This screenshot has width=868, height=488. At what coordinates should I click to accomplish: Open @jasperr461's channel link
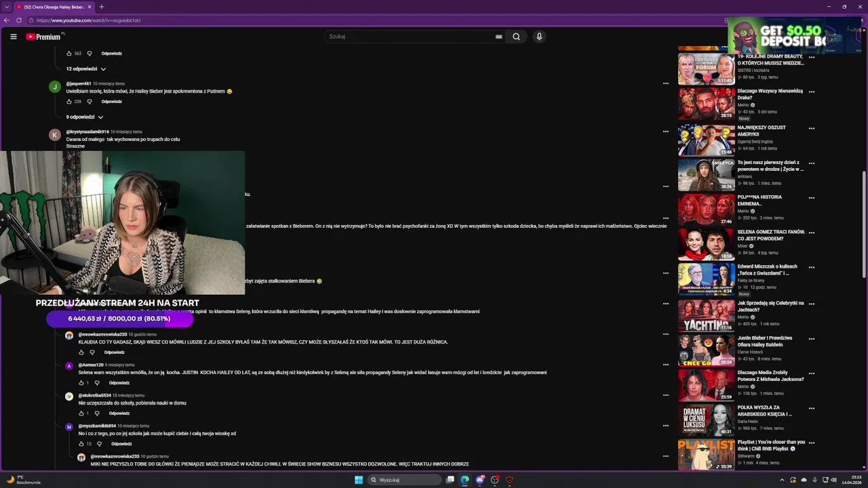click(79, 83)
